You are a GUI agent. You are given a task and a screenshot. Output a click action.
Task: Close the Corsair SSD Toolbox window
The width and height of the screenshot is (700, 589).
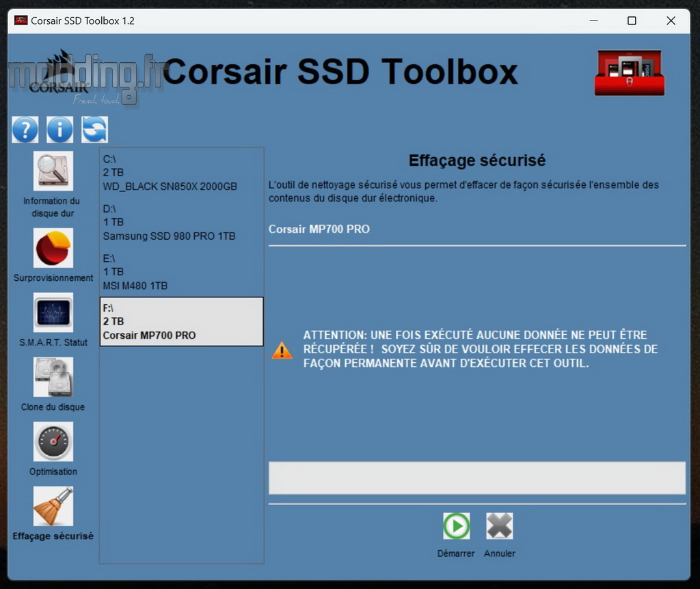pos(671,20)
